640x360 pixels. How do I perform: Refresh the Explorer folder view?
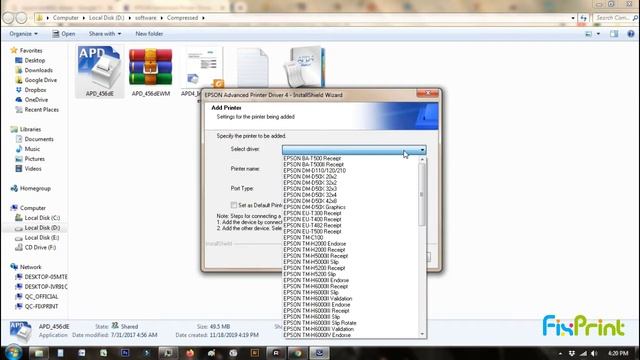(584, 18)
